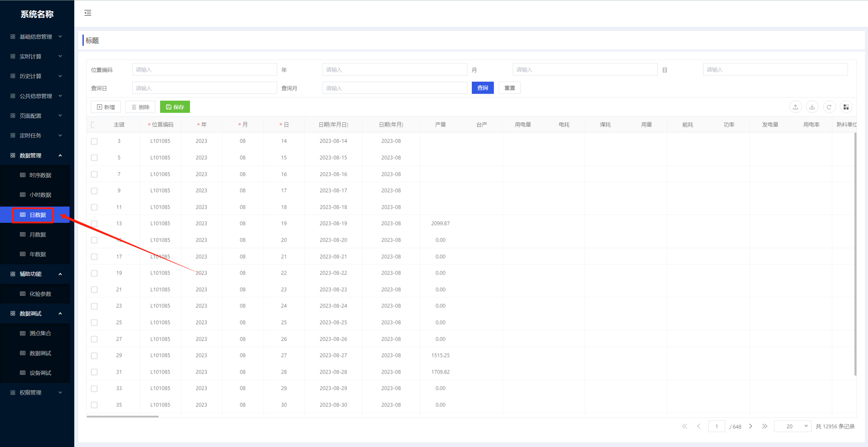The height and width of the screenshot is (447, 868).
Task: Collapse the 数据管理 menu chevron
Action: click(60, 155)
